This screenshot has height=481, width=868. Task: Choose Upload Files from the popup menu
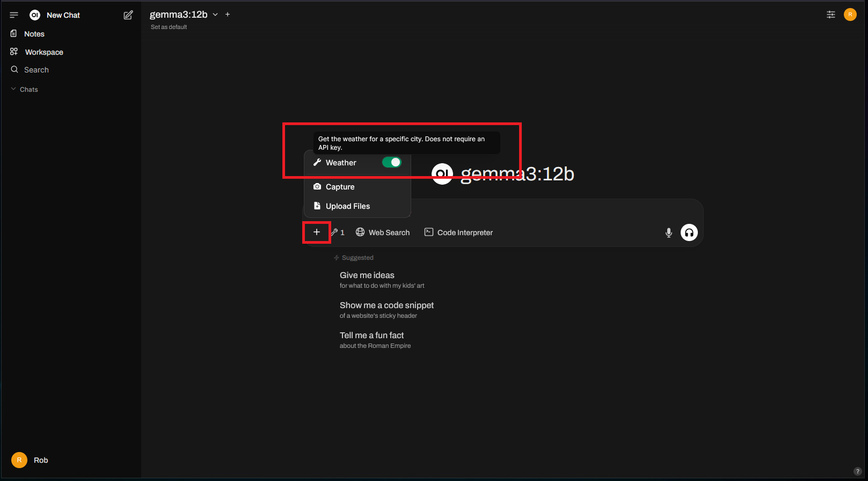point(358,206)
